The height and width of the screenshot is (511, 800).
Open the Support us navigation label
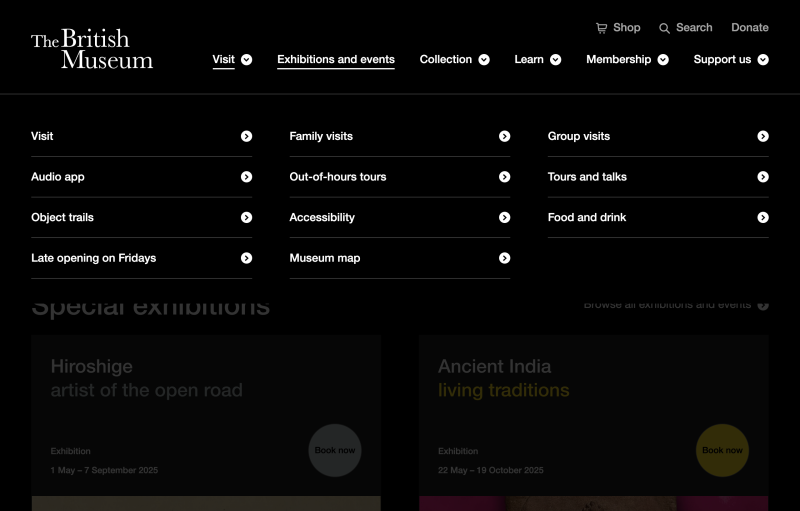point(722,60)
